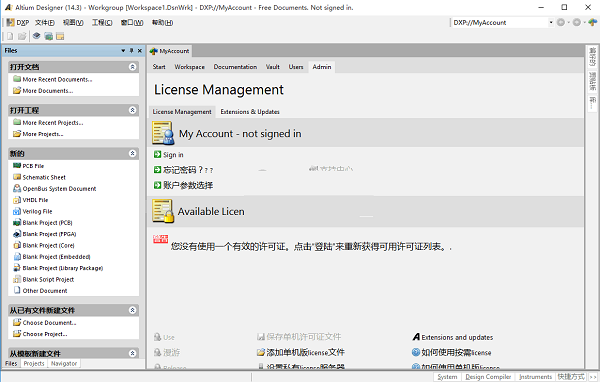Open the Files panel dropdown arrow
Screen dimensions: 600x382
pos(123,51)
